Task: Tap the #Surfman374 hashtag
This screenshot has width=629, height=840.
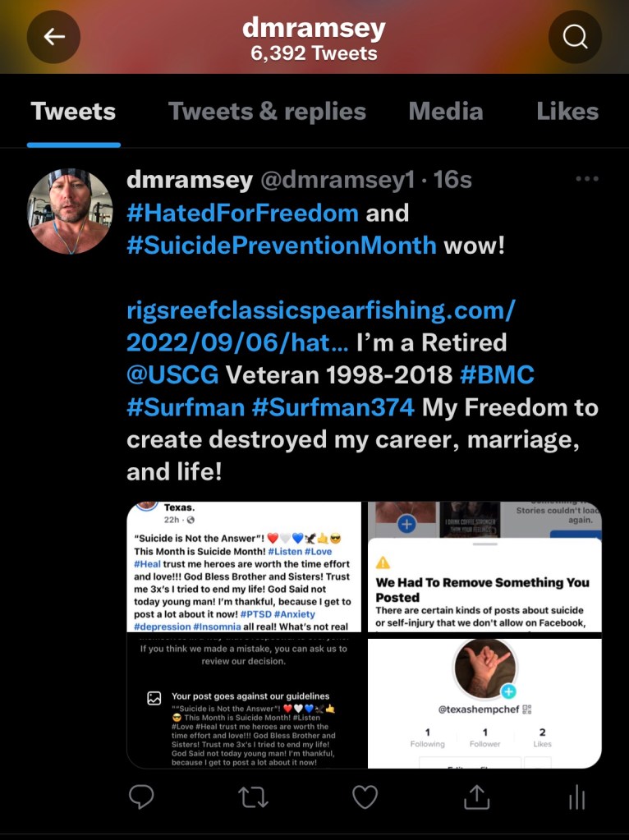Action: point(333,407)
